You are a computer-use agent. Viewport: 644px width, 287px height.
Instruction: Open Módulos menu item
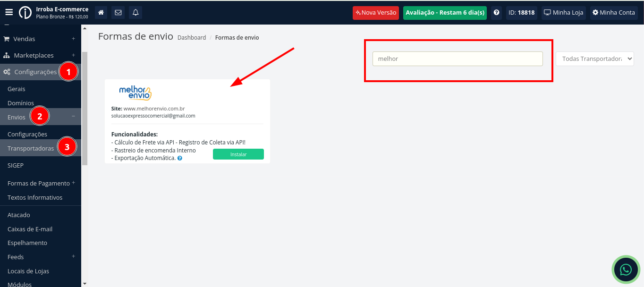[x=19, y=285]
